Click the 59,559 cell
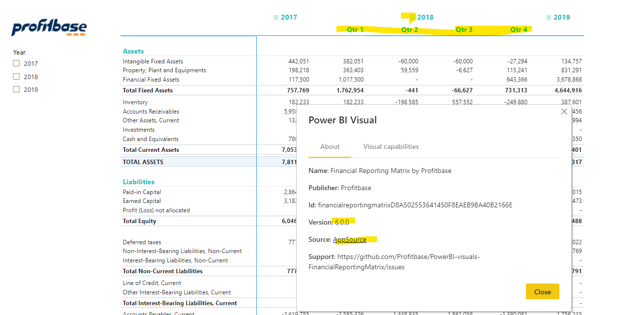The height and width of the screenshot is (315, 644). point(410,70)
